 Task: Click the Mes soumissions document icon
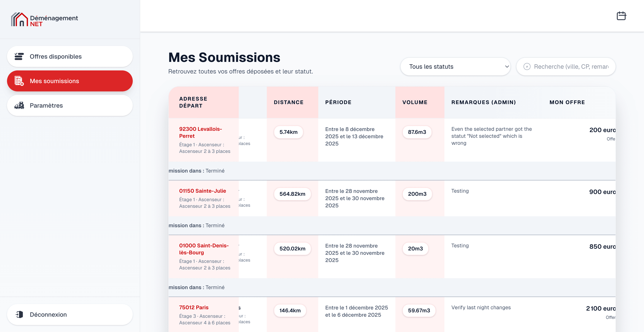(x=19, y=81)
